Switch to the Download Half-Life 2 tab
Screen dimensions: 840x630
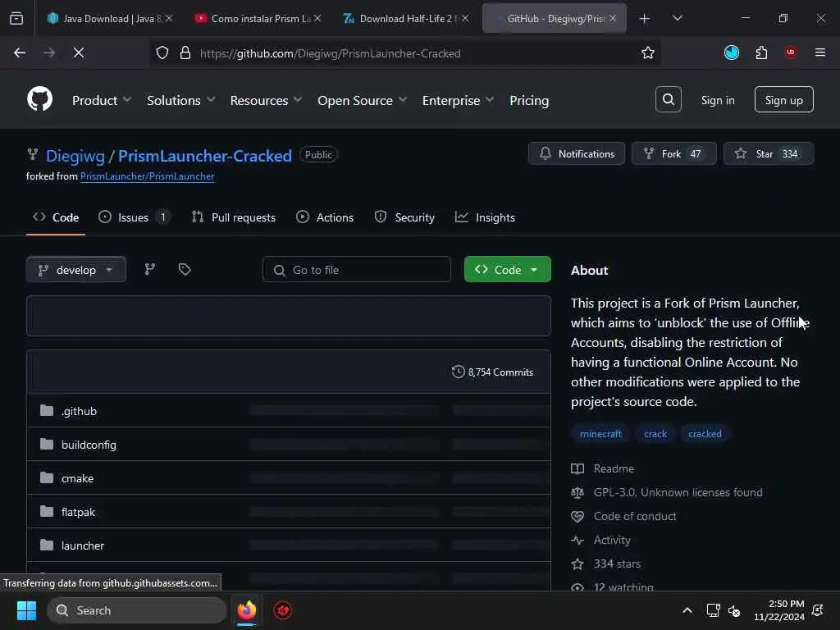coord(405,18)
